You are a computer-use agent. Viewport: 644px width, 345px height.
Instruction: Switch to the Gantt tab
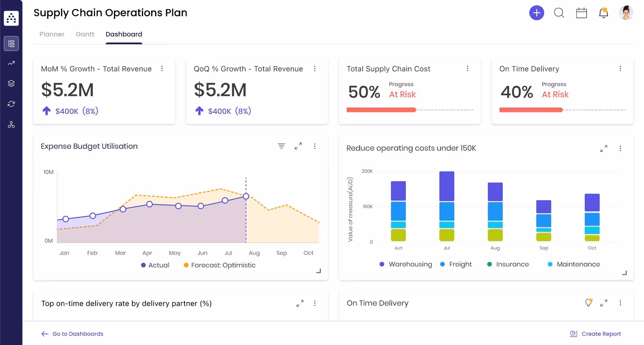(85, 34)
